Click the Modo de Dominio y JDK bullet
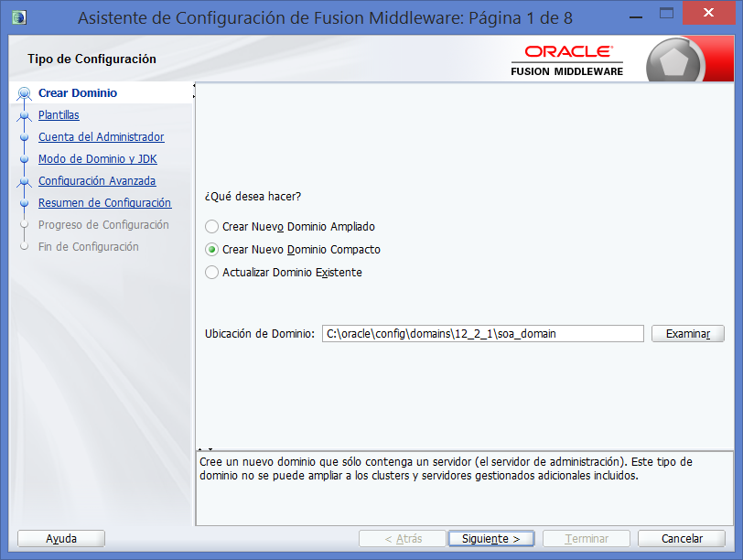 (24, 159)
